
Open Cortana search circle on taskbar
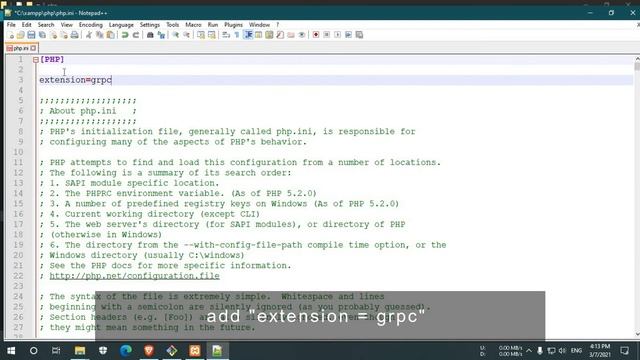pos(33,351)
